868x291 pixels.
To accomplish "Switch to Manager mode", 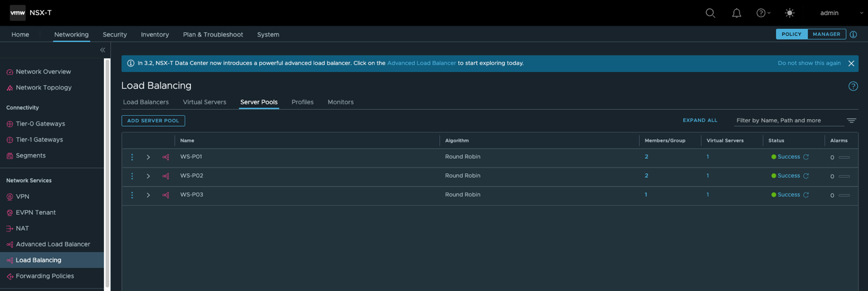I will (x=826, y=34).
